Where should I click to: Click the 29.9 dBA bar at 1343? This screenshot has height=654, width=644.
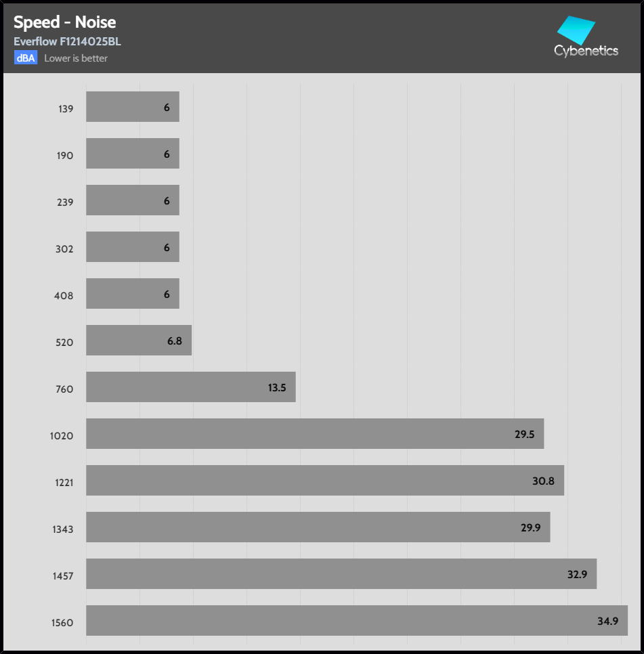coord(318,527)
